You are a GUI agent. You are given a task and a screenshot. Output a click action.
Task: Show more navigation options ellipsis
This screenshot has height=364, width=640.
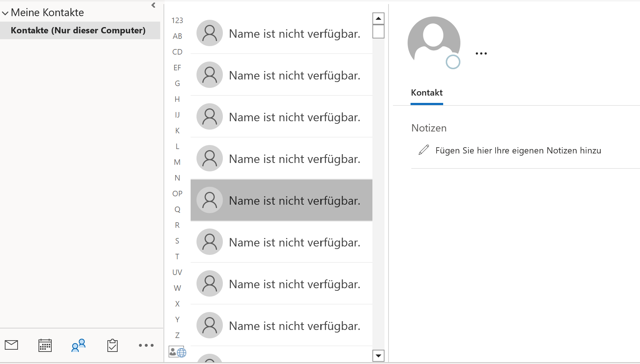[x=146, y=345]
